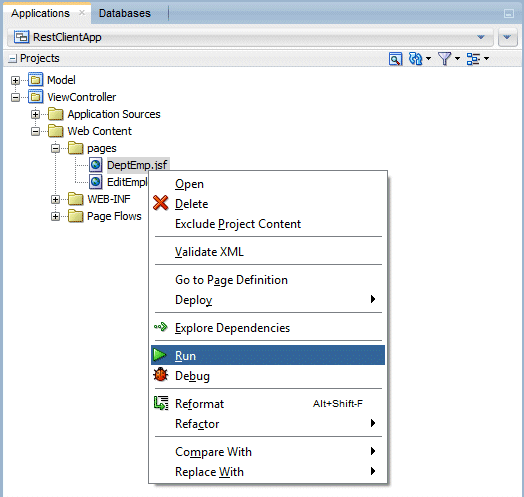Click the ViewController project icon
Screen dimensions: 524x497
(35, 97)
